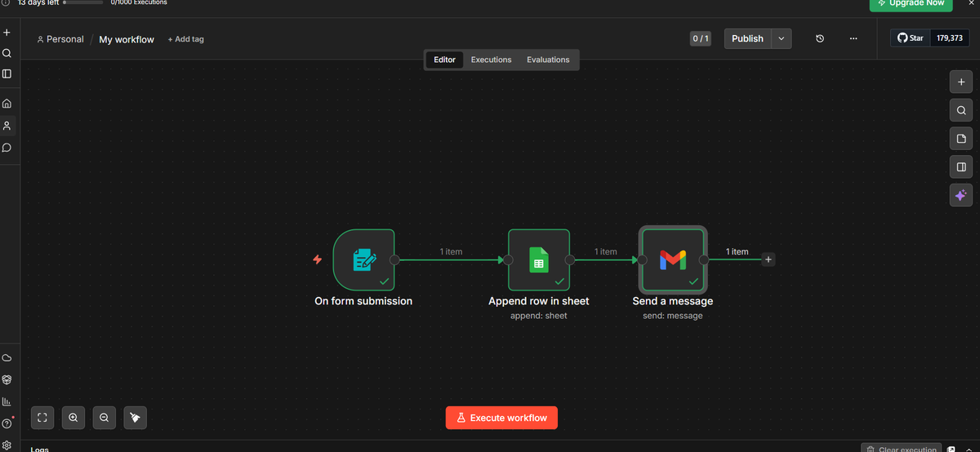This screenshot has width=980, height=452.
Task: Select the Append row in sheet node
Action: point(539,260)
